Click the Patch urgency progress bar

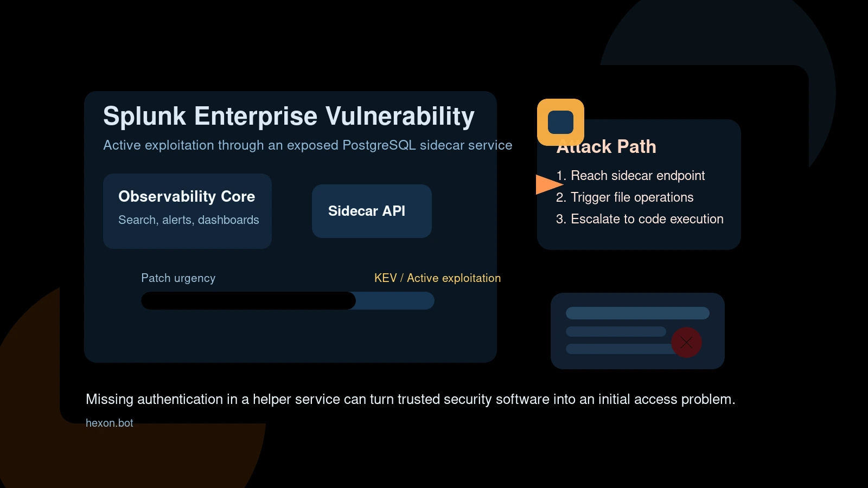point(288,300)
